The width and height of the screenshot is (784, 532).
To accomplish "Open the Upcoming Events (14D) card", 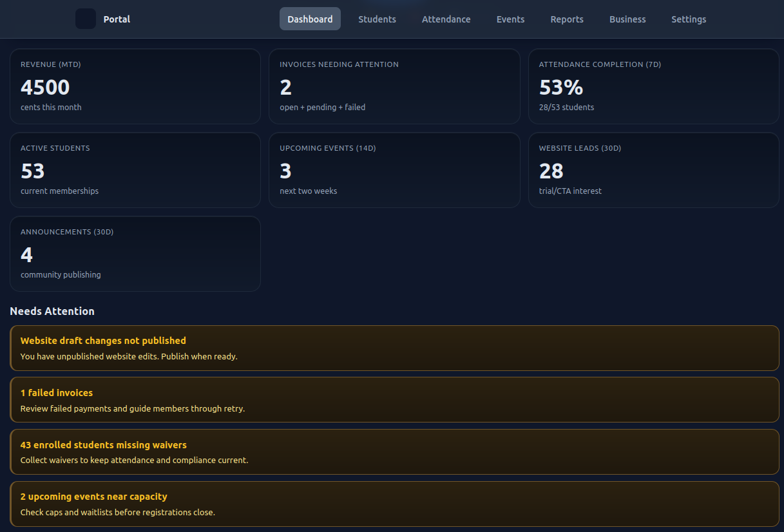I will coord(394,170).
